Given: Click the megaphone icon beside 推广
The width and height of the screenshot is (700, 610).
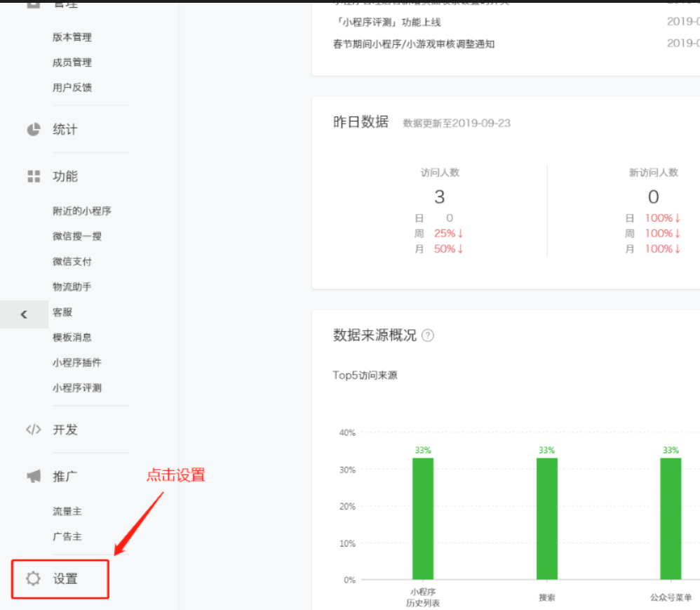Looking at the screenshot, I should tap(33, 476).
